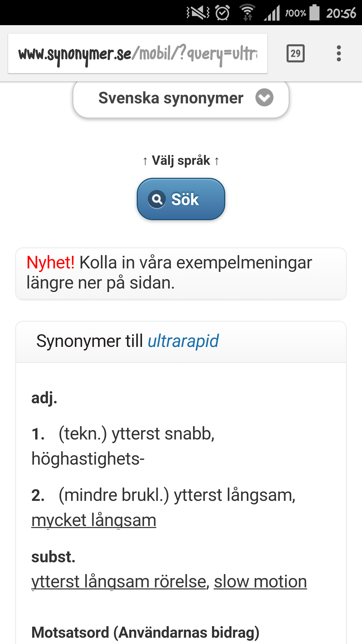Tap the Wi-Fi status icon
Screen dimensions: 362x644
pyautogui.click(x=247, y=13)
